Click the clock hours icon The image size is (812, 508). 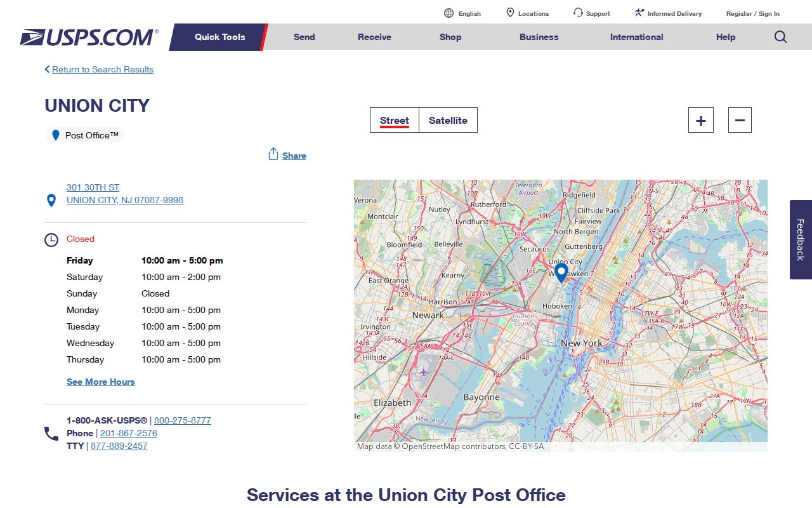(51, 240)
